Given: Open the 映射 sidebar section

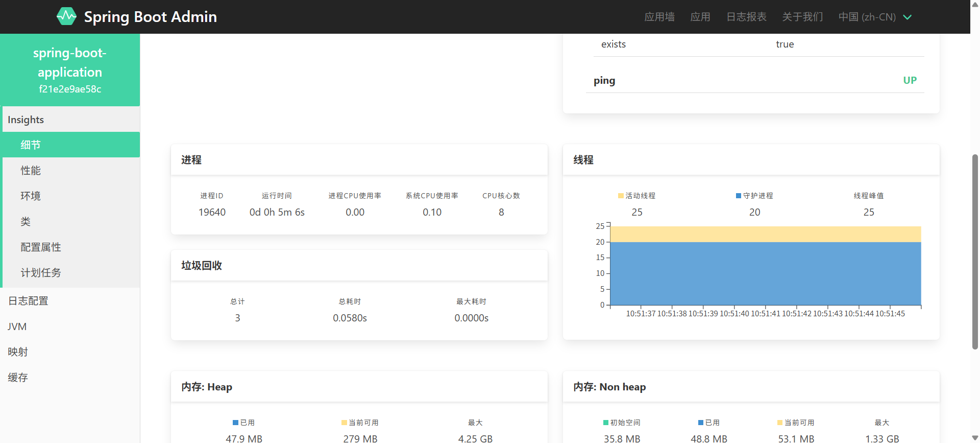Looking at the screenshot, I should (x=70, y=352).
